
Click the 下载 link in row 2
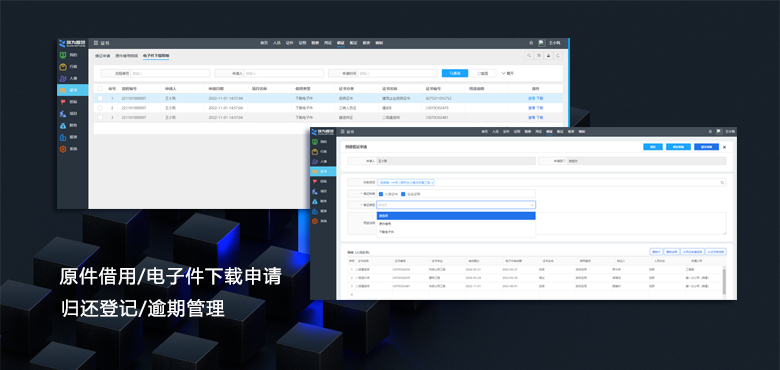540,108
